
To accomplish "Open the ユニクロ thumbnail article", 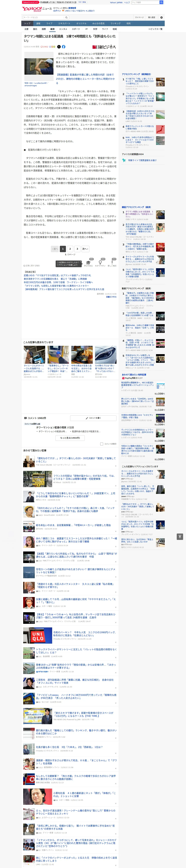I will [38, 635].
